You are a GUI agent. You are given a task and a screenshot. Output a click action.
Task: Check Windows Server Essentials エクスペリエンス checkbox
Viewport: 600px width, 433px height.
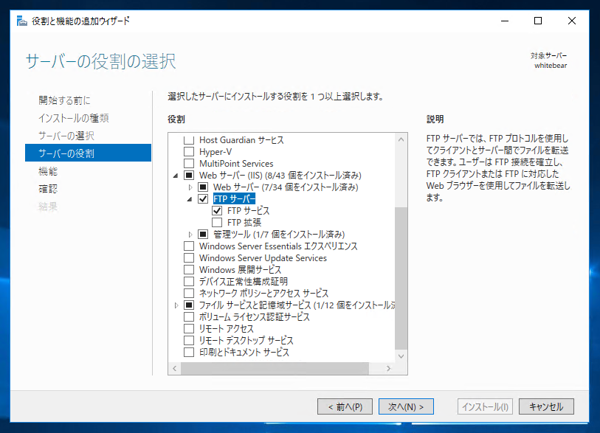pyautogui.click(x=189, y=246)
